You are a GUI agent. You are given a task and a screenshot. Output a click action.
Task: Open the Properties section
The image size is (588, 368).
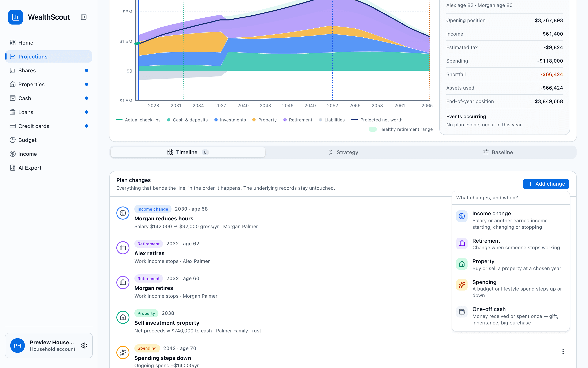[49, 84]
